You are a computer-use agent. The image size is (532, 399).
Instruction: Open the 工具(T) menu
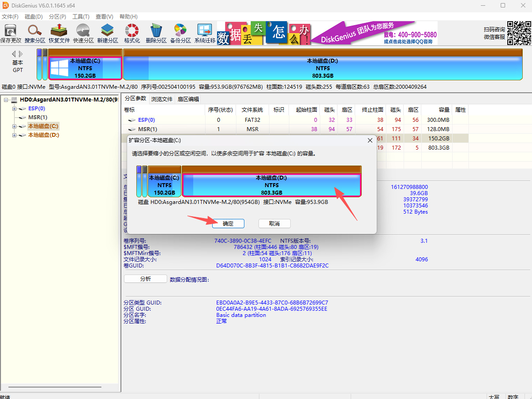coord(81,17)
